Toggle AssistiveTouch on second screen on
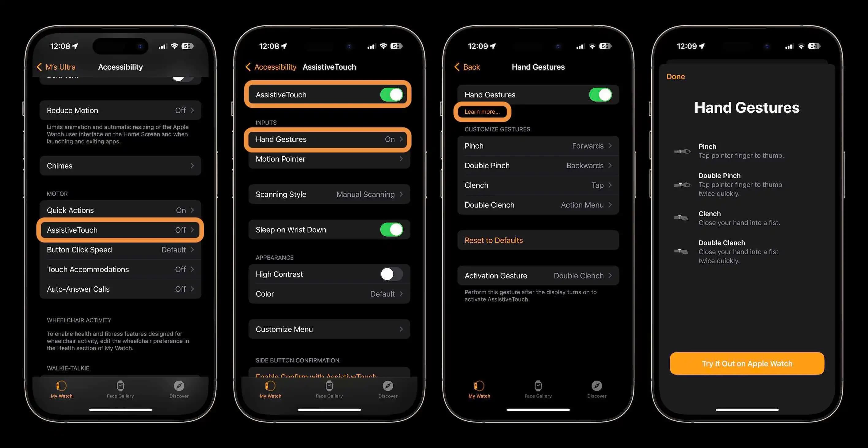 click(391, 94)
